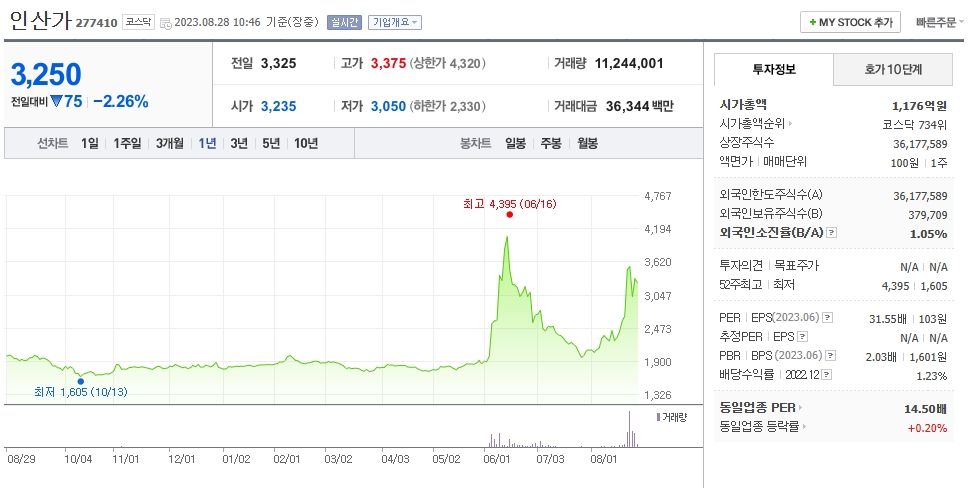Select the 주봉 candle chart
The width and height of the screenshot is (975, 488).
pos(551,144)
